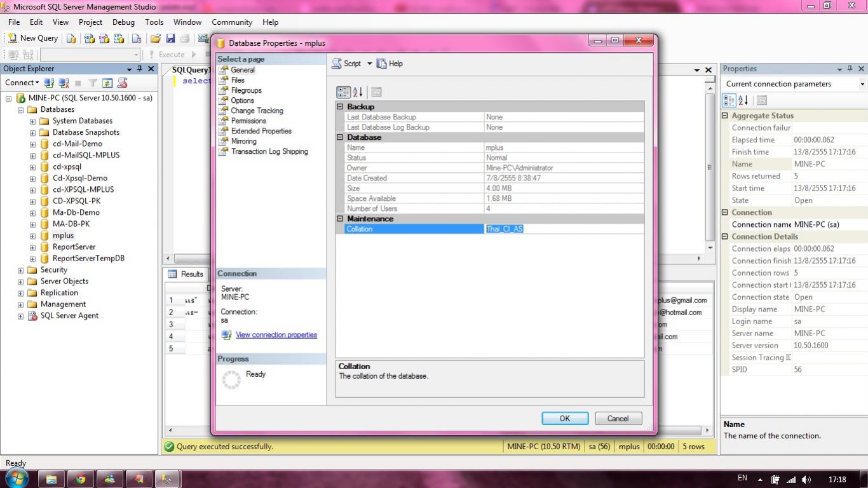Collapse the Databases folder node
Screen dimensions: 868x488
coord(20,110)
